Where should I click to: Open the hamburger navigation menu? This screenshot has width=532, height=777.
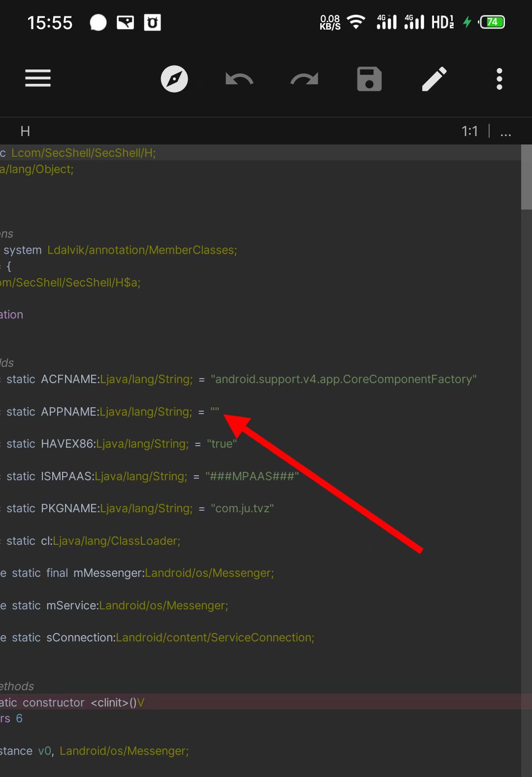point(38,78)
